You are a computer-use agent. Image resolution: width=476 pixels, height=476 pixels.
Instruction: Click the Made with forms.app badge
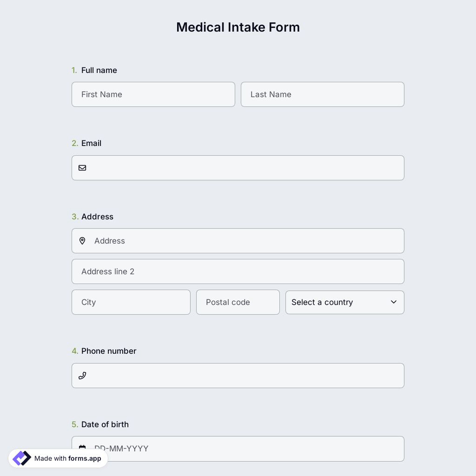click(x=57, y=457)
